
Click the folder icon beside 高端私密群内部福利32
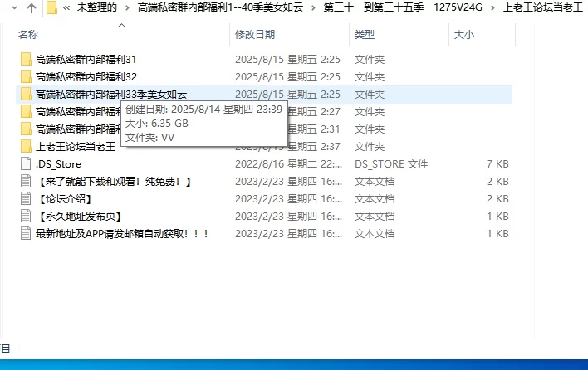[x=26, y=77]
